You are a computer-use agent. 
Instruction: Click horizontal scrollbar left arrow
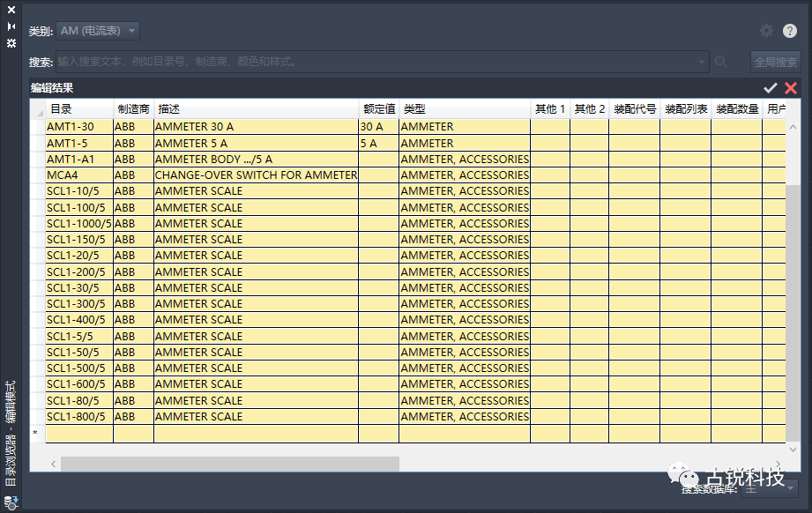[53, 464]
